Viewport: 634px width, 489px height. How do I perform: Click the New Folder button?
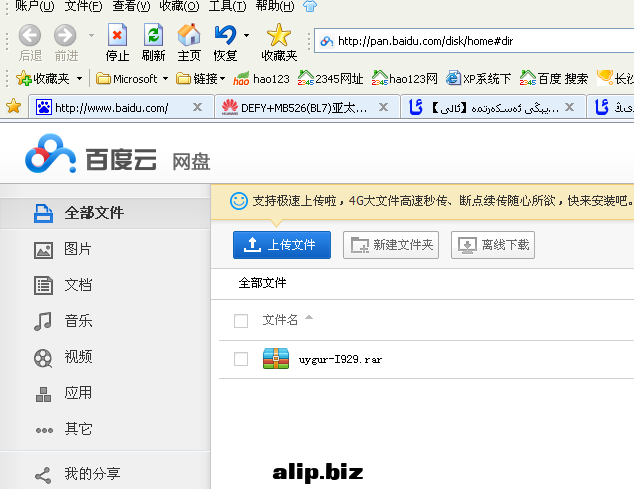pos(391,244)
